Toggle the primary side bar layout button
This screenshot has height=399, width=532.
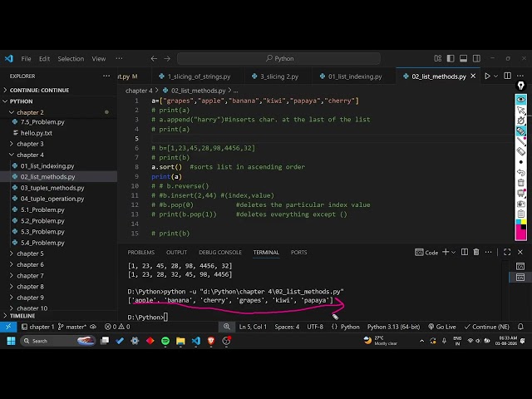pyautogui.click(x=451, y=58)
